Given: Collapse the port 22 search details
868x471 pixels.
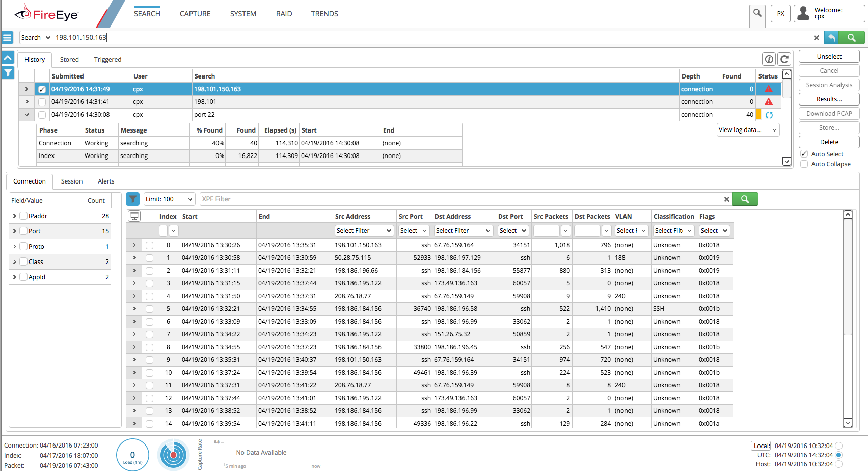Looking at the screenshot, I should click(x=26, y=115).
